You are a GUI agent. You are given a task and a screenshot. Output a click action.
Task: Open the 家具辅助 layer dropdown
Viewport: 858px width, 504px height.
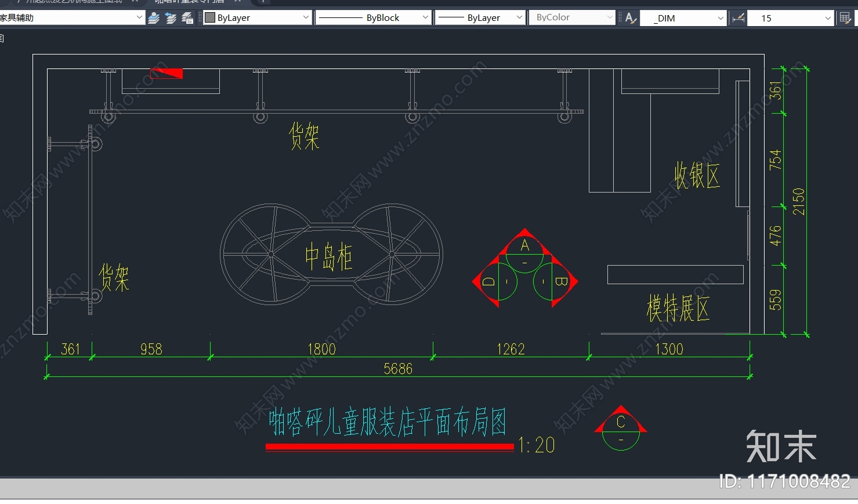(71, 17)
